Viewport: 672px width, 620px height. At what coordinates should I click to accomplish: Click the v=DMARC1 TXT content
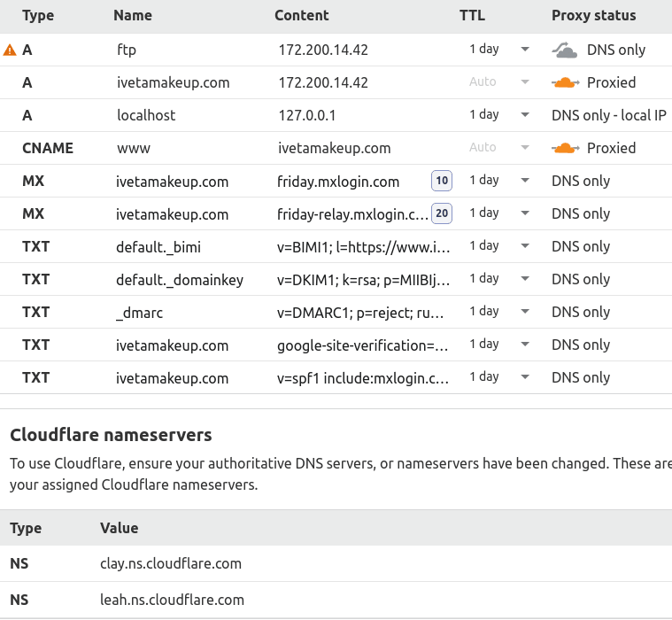(360, 313)
